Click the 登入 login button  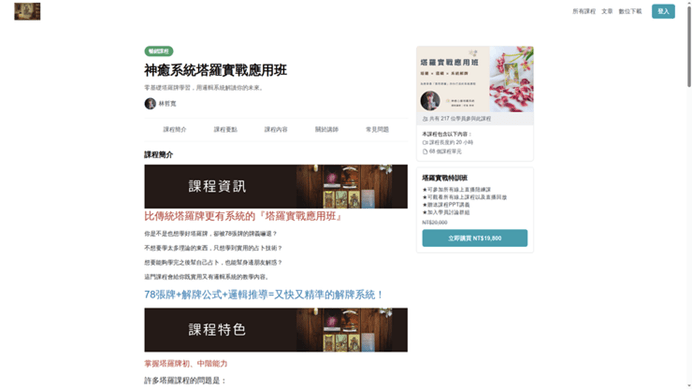(663, 11)
